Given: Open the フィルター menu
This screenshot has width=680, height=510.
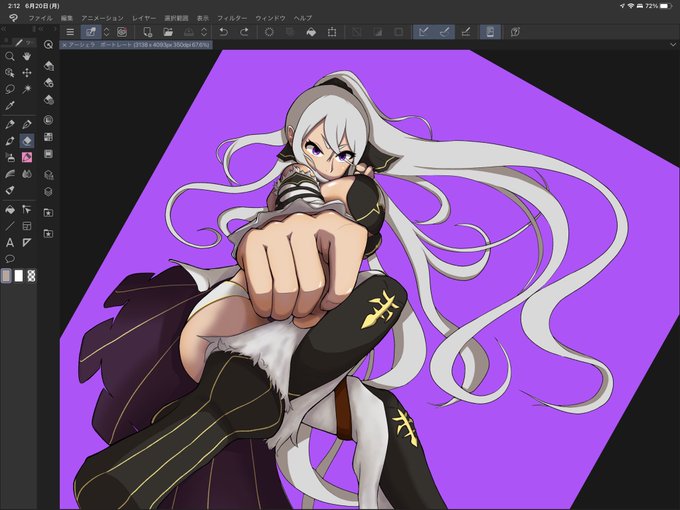Looking at the screenshot, I should pos(232,18).
